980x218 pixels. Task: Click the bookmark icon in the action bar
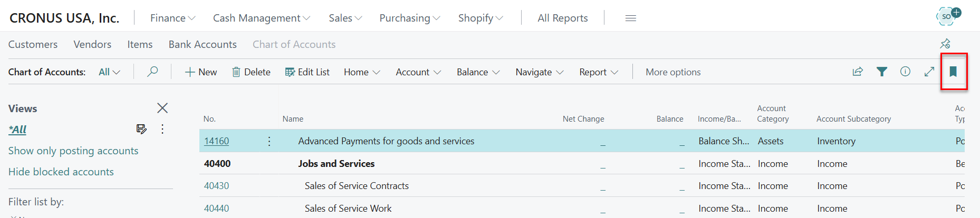[953, 72]
